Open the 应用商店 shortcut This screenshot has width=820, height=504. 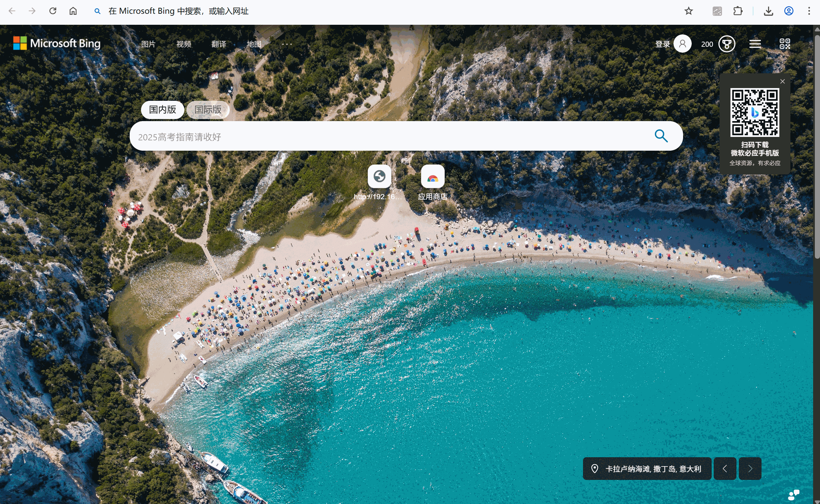click(x=433, y=177)
